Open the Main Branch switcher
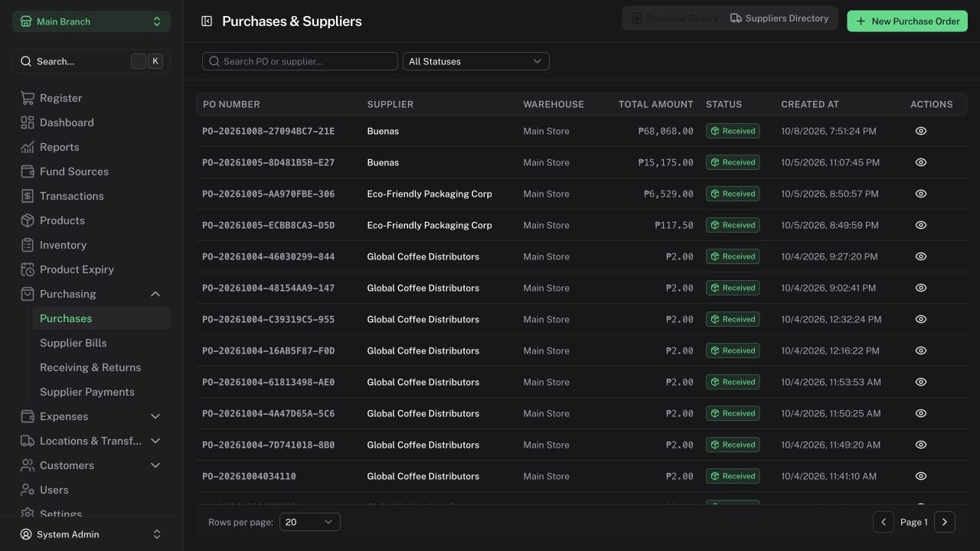Image resolution: width=980 pixels, height=551 pixels. pos(91,21)
